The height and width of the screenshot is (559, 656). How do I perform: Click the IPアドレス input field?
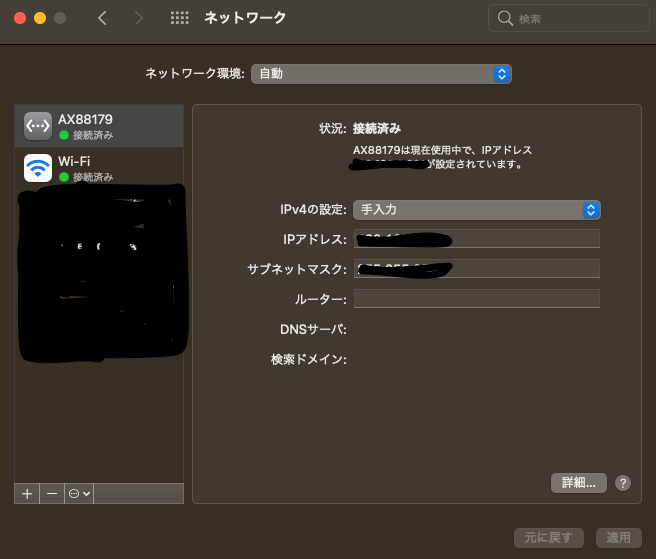coord(477,239)
